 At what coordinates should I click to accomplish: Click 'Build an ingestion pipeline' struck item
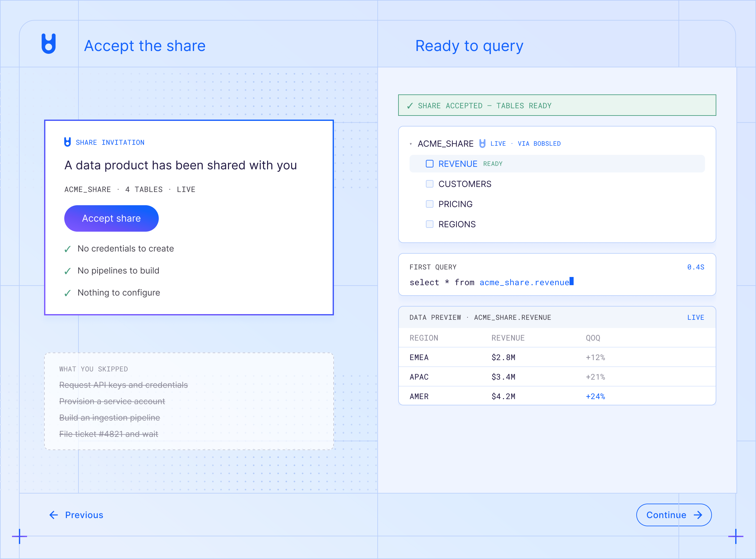[110, 418]
